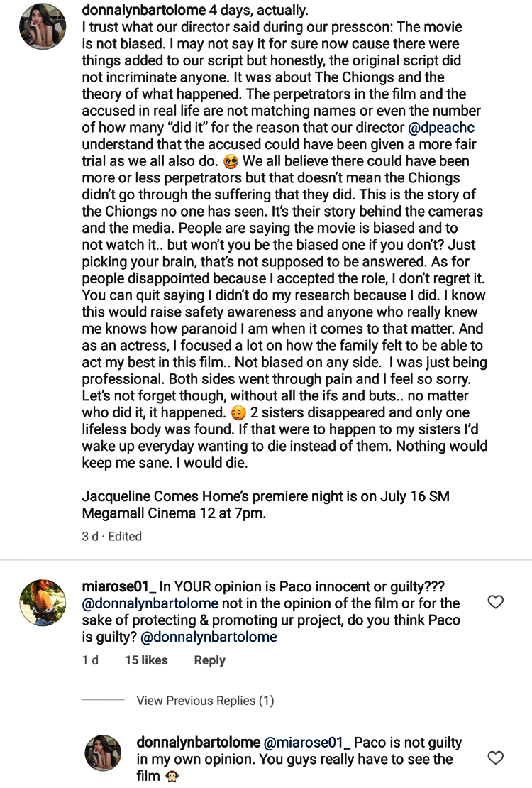Click the '3 d' timestamp under the caption
532x788 pixels.
(x=90, y=537)
